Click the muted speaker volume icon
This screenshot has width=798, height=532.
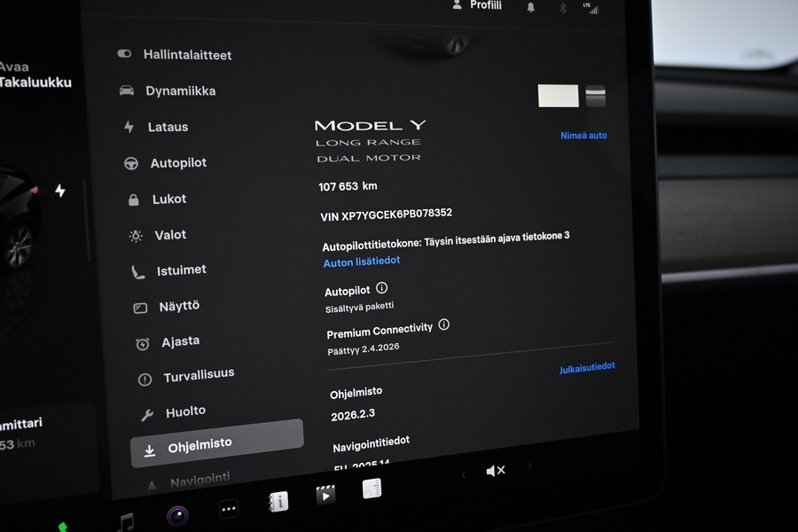(496, 471)
